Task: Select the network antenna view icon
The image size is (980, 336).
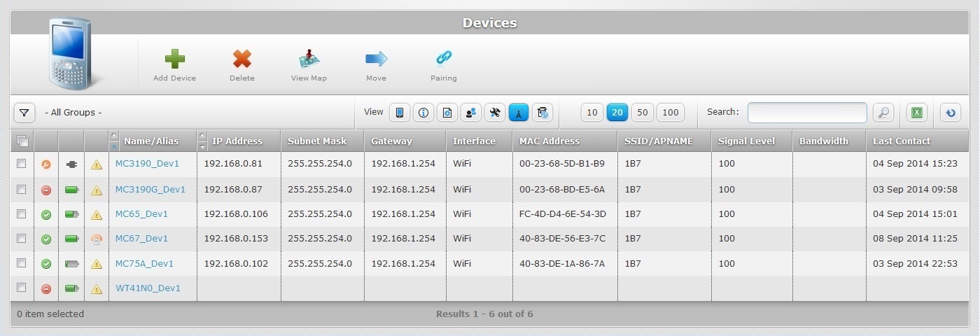Action: (x=519, y=113)
